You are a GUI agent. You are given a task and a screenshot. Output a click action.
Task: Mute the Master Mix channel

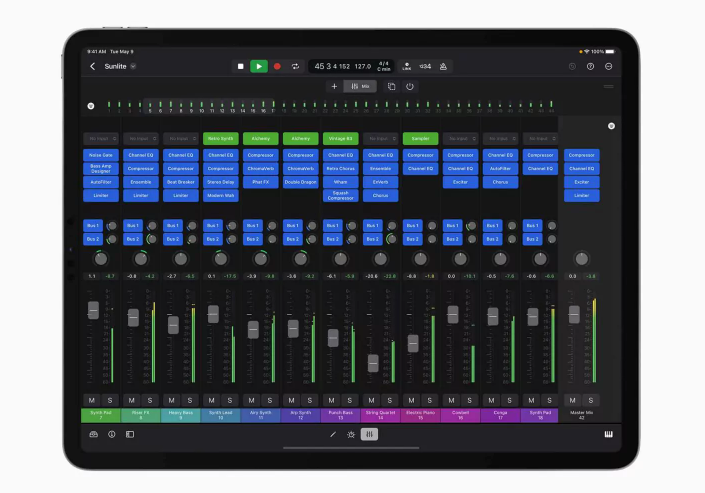click(x=572, y=400)
